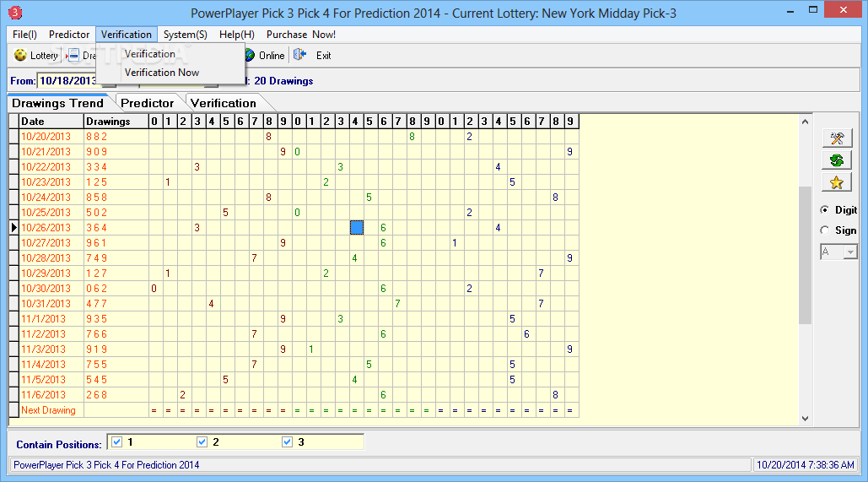868x482 pixels.
Task: Select the 11/3/2013 date cell
Action: tap(51, 349)
